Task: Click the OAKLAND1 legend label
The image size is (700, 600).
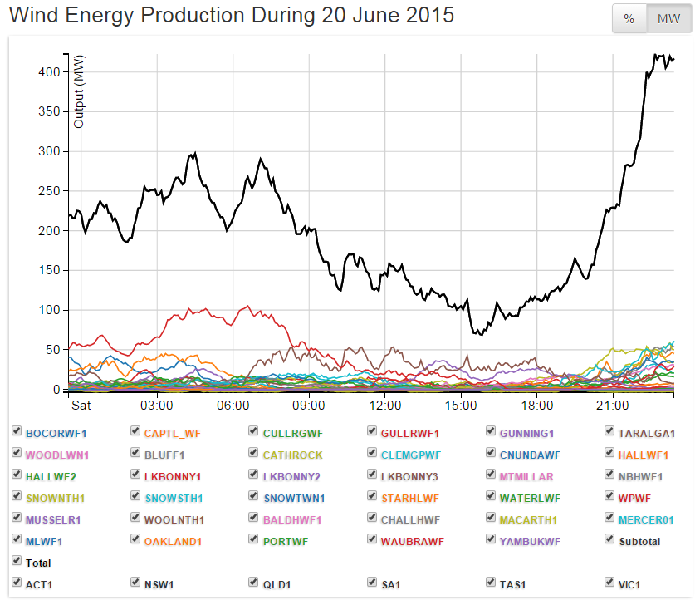Action: [174, 541]
